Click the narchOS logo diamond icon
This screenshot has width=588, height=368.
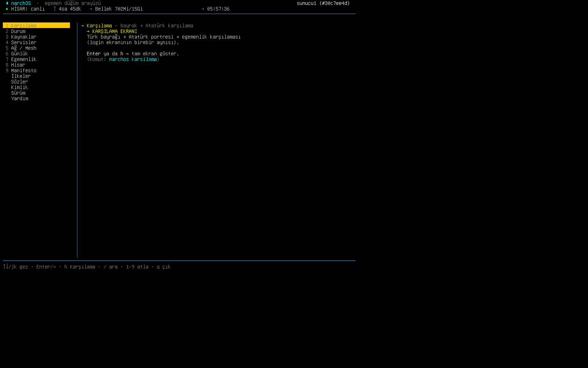[7, 3]
